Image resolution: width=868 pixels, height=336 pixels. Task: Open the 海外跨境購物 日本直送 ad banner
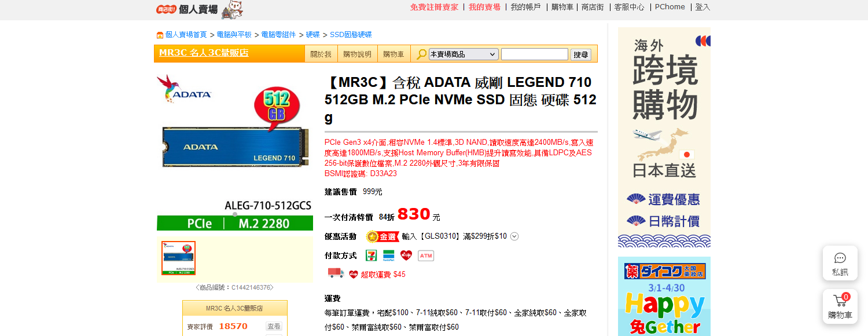point(664,137)
